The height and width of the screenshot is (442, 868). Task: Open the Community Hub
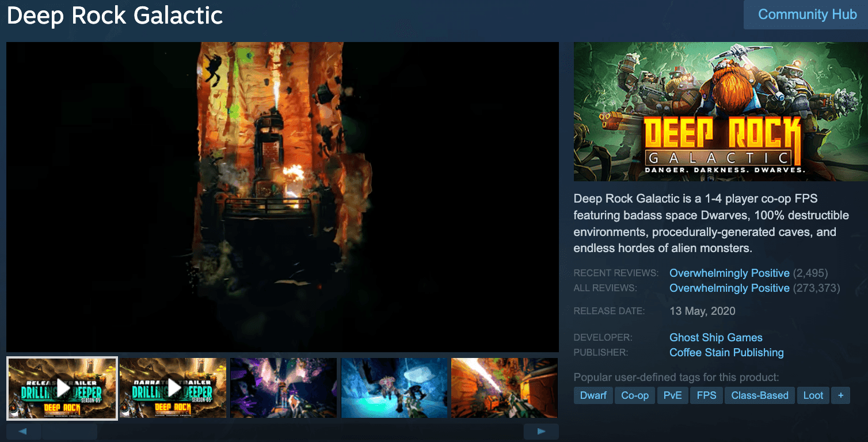[806, 14]
